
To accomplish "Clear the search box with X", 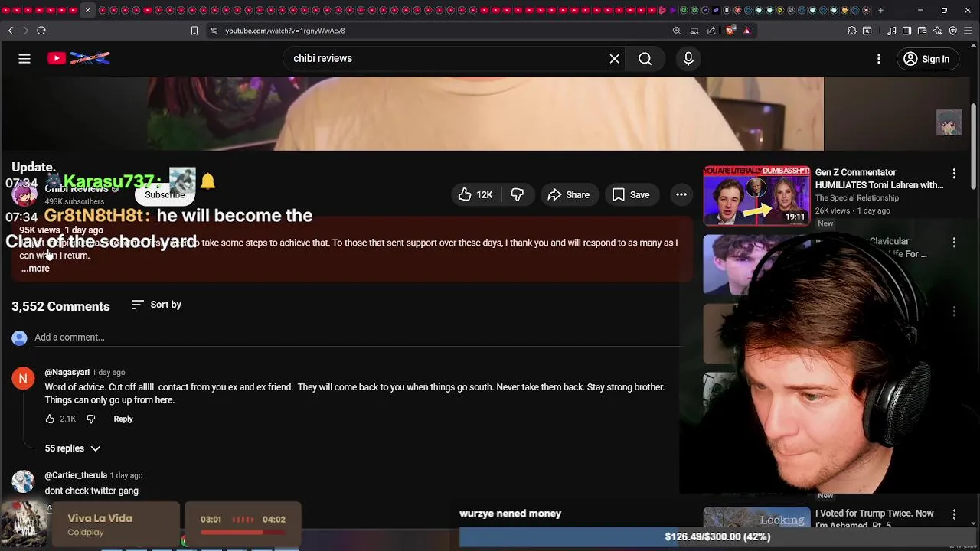I will click(x=614, y=59).
